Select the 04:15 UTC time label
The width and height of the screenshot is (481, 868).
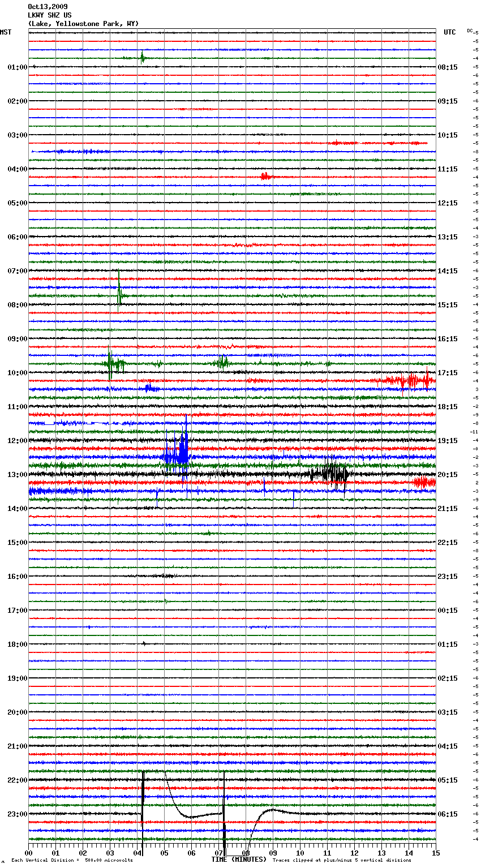448,746
